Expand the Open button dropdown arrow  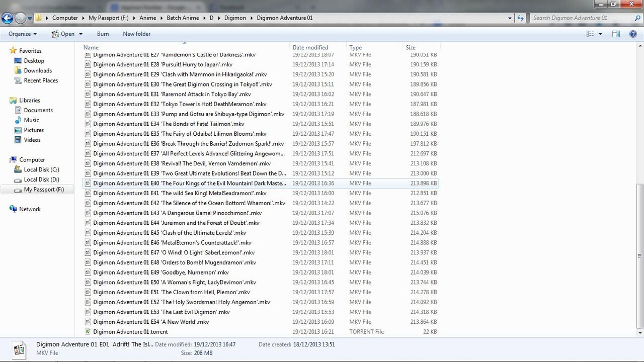80,34
